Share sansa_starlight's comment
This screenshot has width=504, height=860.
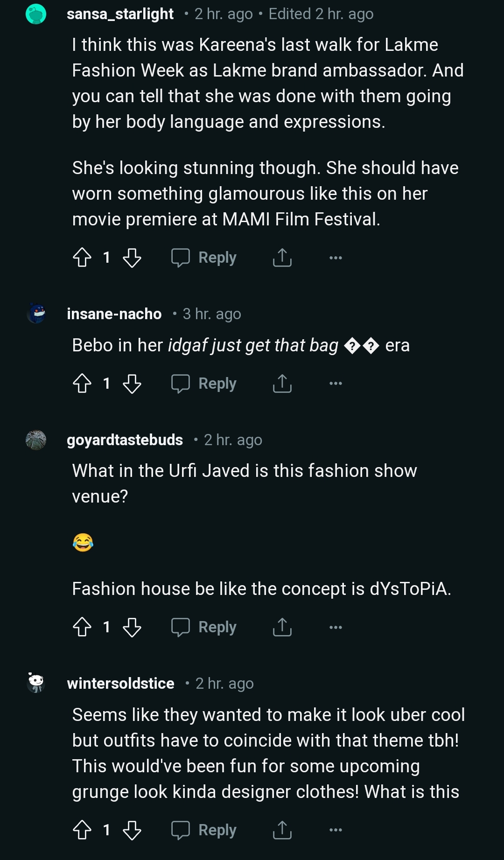pyautogui.click(x=282, y=258)
